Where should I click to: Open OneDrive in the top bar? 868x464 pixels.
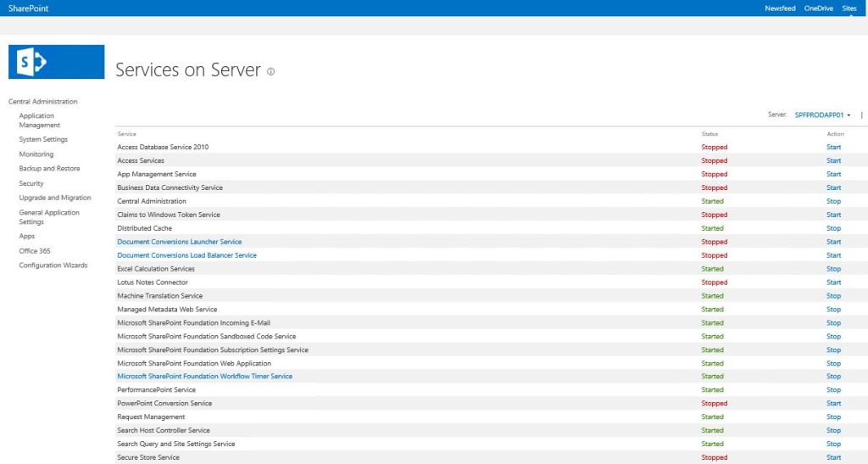818,8
